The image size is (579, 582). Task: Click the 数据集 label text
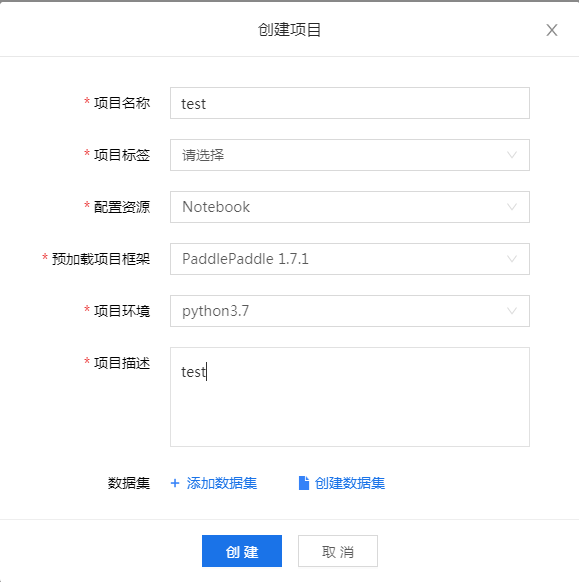tap(129, 483)
